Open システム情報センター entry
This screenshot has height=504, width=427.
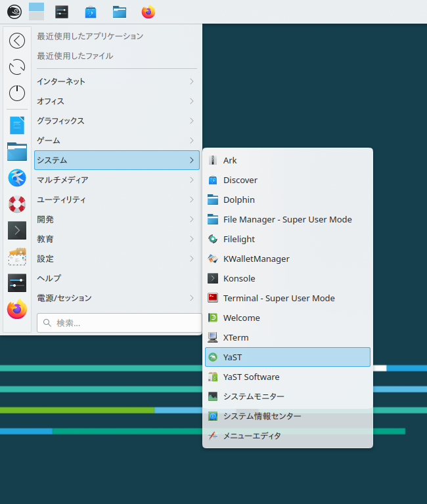pos(288,416)
